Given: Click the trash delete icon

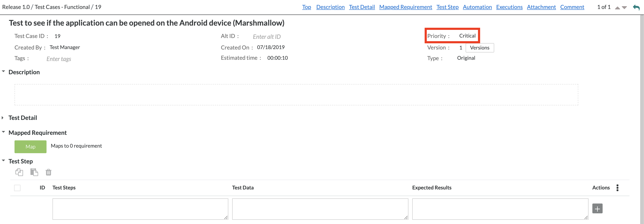Looking at the screenshot, I should (48, 172).
